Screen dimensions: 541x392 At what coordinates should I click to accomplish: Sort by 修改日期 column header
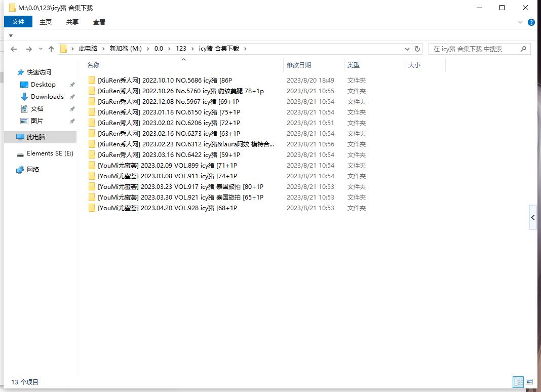click(299, 65)
